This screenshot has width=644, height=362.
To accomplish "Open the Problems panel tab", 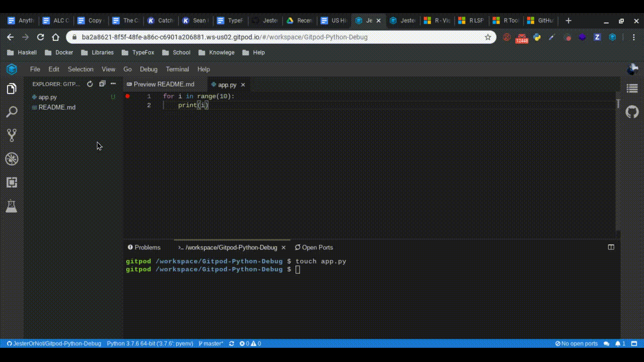I will tap(144, 247).
